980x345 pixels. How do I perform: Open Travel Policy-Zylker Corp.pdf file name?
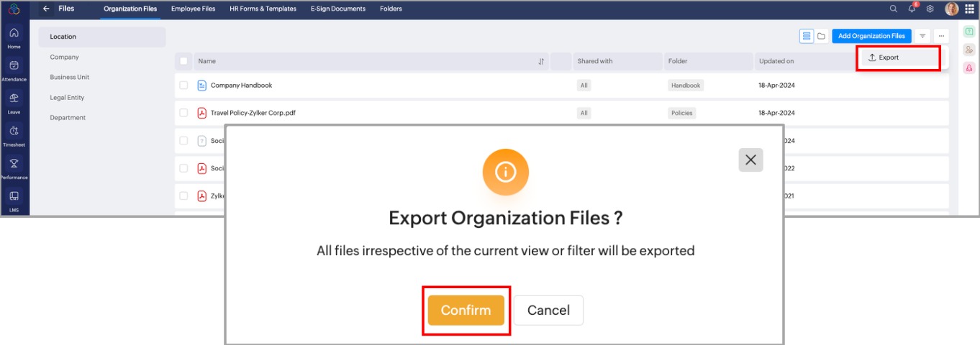tap(253, 113)
